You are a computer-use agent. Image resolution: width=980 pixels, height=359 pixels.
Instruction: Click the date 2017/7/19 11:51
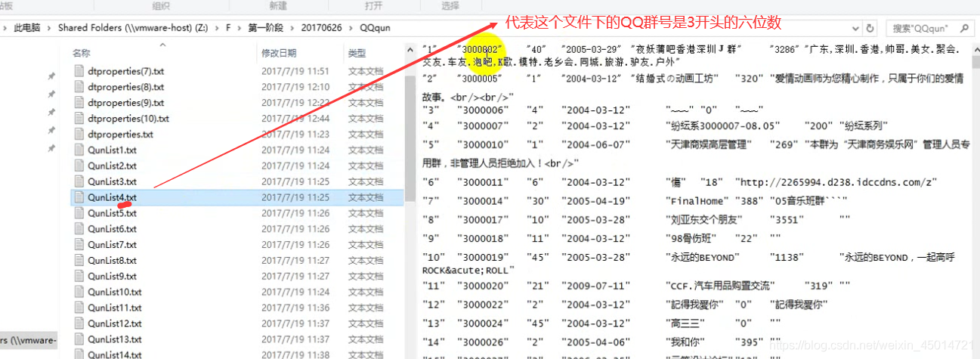[x=295, y=71]
